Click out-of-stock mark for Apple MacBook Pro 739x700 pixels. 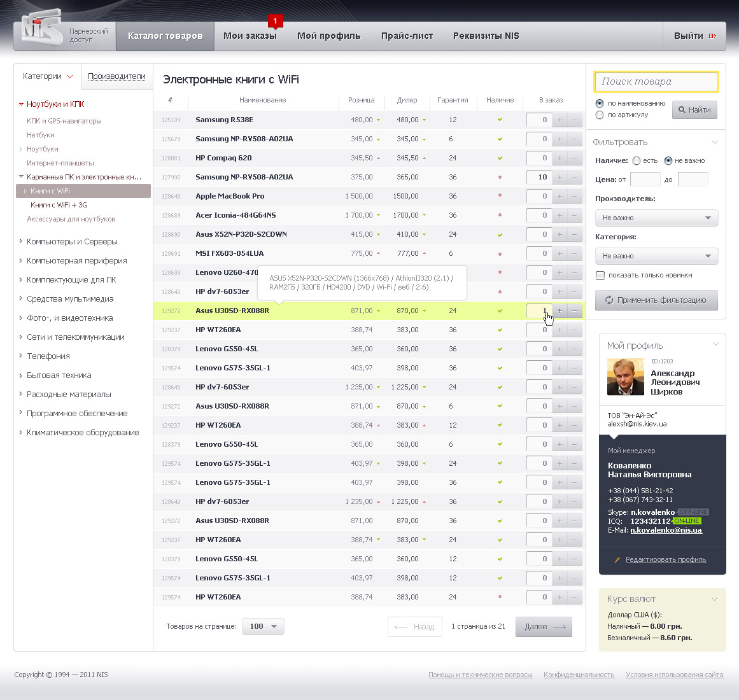pos(500,195)
